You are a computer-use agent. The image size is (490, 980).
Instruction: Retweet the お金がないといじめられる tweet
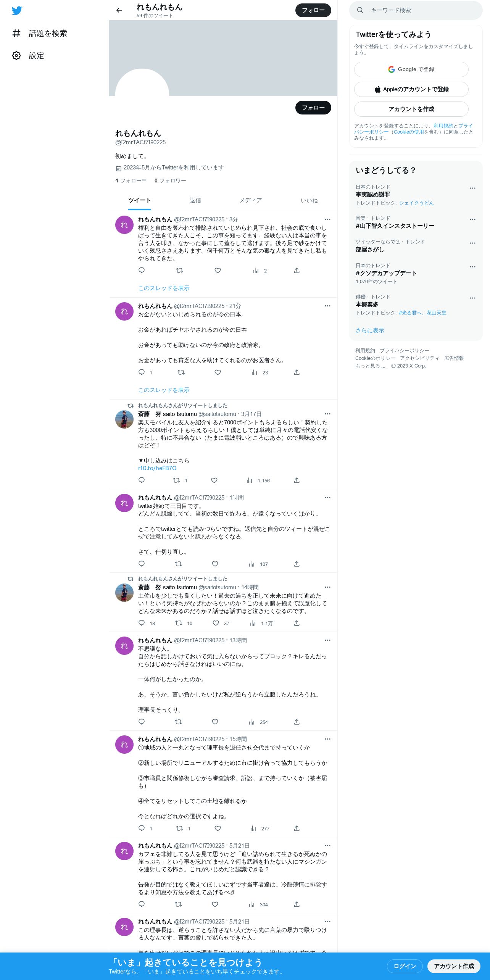point(181,372)
